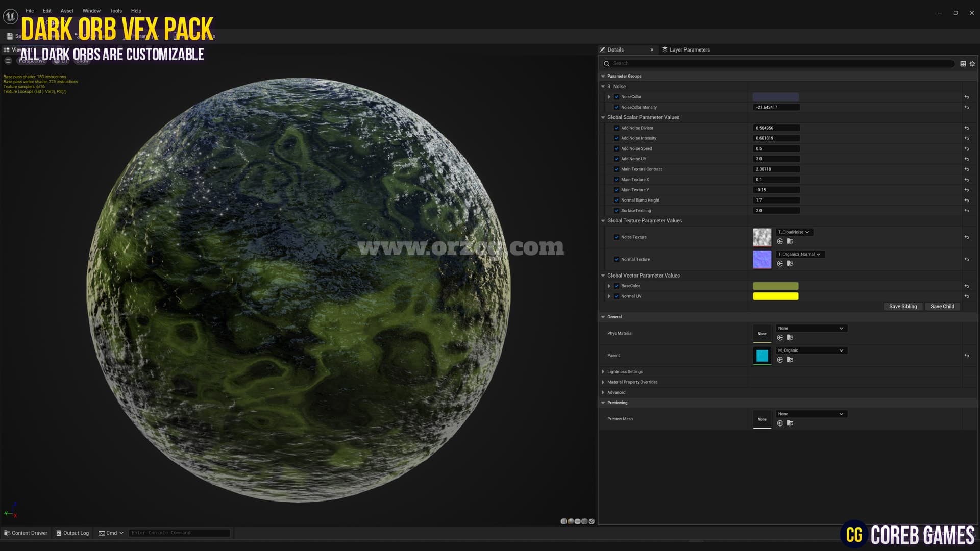The height and width of the screenshot is (551, 980).
Task: Use selected asset for Noise Texture
Action: tap(780, 241)
